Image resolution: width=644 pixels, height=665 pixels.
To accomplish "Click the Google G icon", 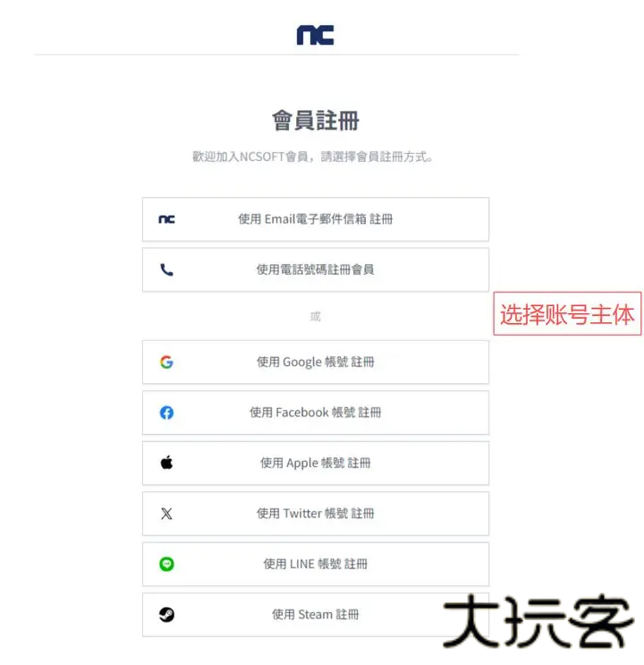I will click(x=166, y=362).
